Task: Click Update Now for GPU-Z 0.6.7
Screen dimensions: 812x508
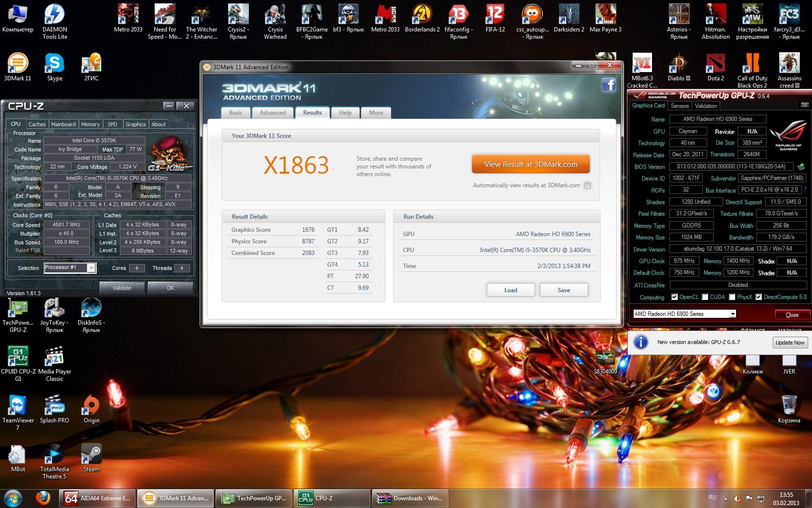Action: (x=790, y=343)
